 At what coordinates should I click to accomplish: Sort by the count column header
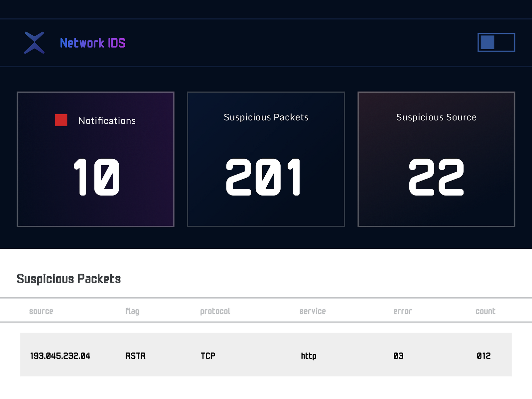(485, 311)
